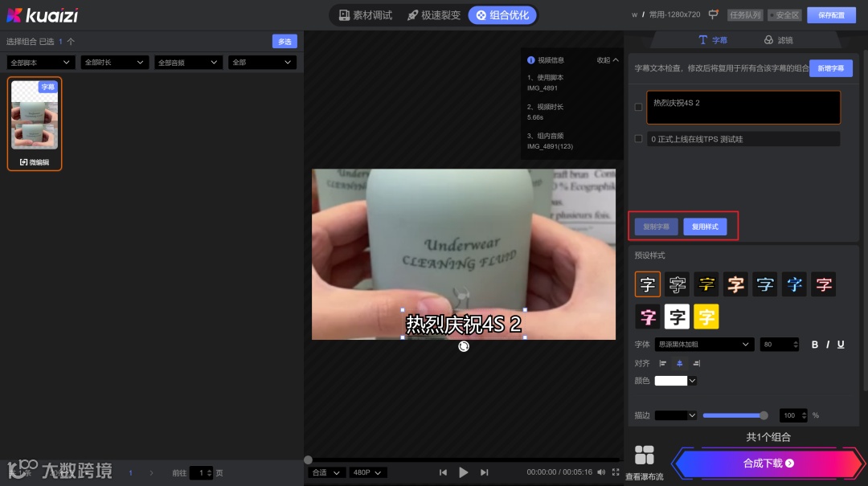
Task: Collapse the video info panel (收起)
Action: click(x=608, y=59)
